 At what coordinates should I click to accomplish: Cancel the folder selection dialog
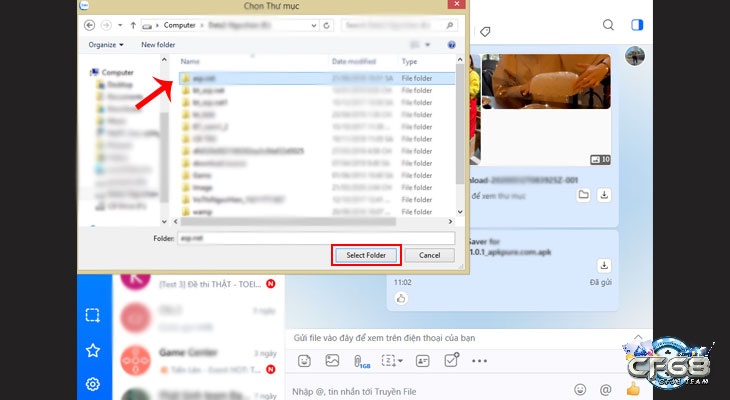coord(429,255)
